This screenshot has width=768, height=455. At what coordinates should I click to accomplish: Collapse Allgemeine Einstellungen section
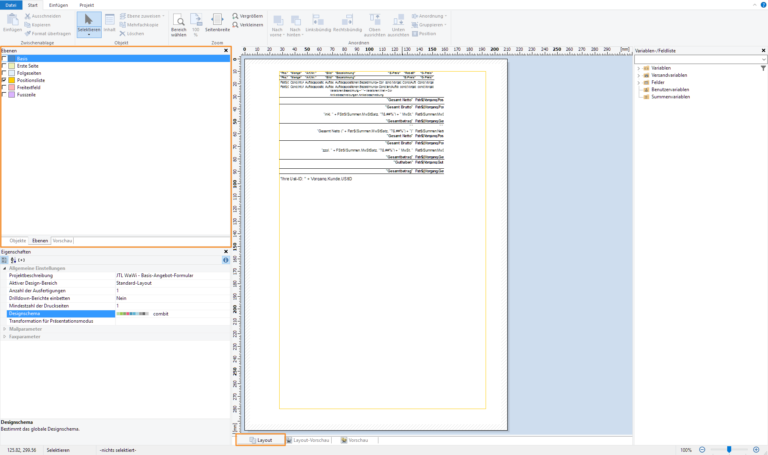point(4,268)
